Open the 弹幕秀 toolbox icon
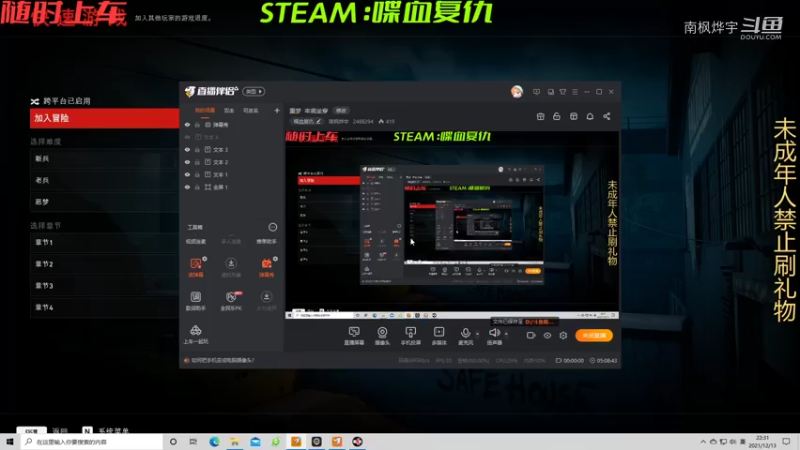Image resolution: width=800 pixels, height=450 pixels. tap(266, 266)
